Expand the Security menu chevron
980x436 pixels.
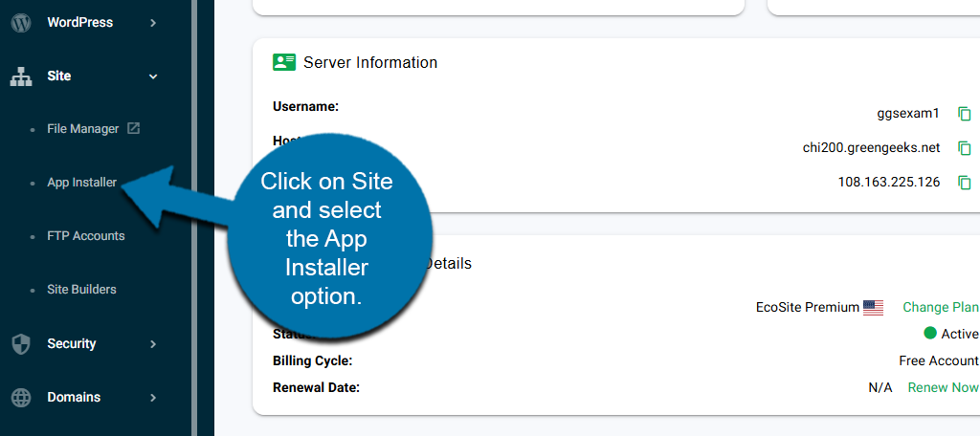[x=153, y=344]
